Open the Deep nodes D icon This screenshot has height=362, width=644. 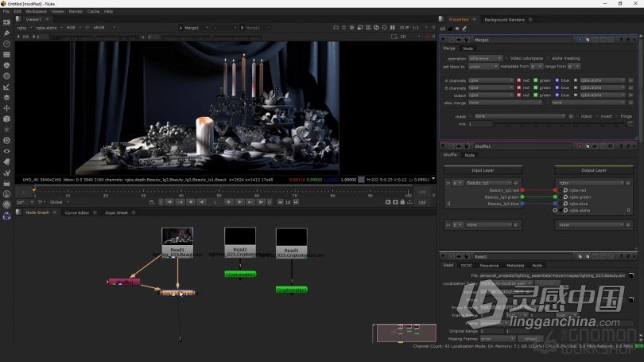pos(6,141)
